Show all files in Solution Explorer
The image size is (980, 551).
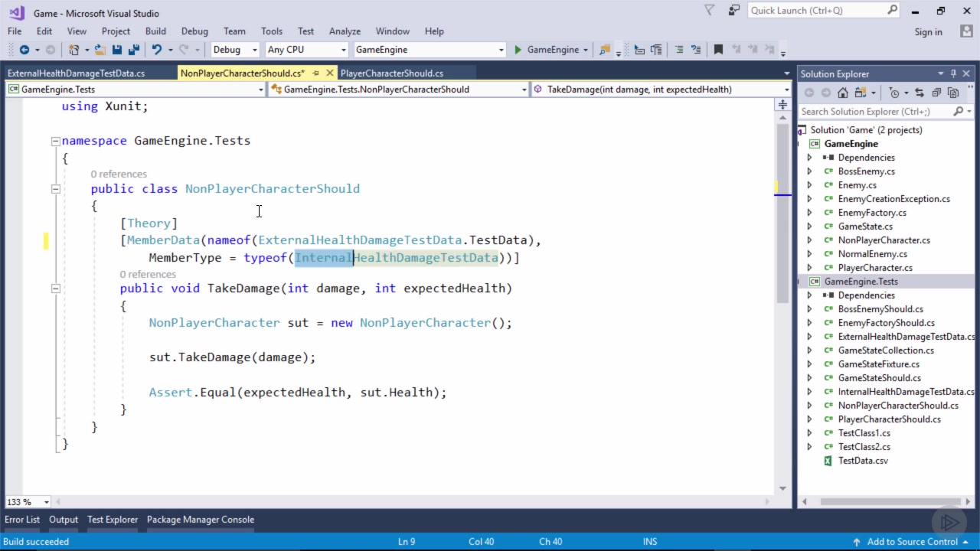[x=954, y=93]
